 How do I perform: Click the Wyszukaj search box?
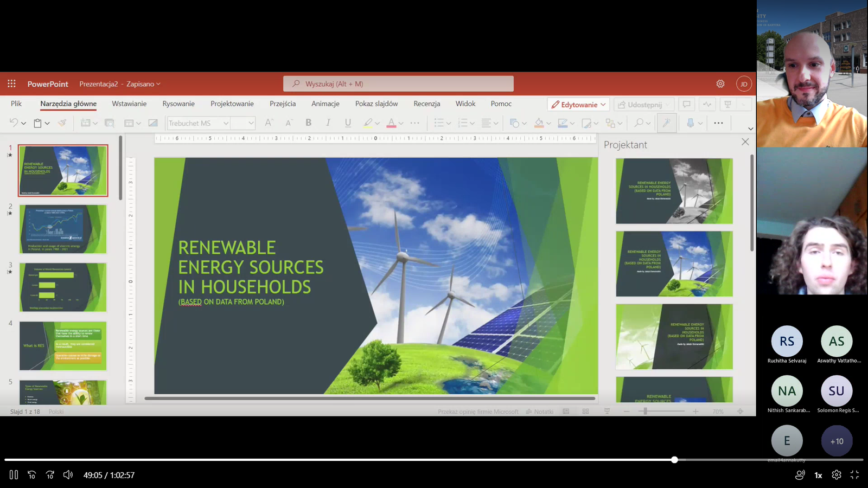(398, 84)
